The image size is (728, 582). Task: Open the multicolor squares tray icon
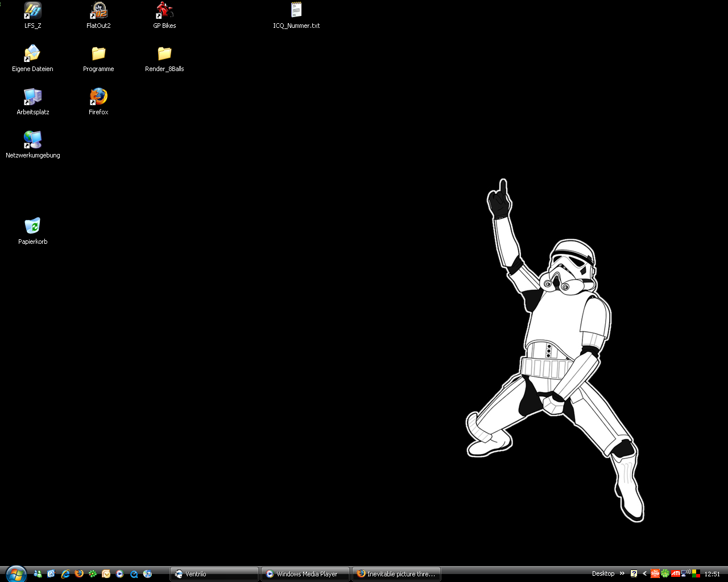(696, 574)
